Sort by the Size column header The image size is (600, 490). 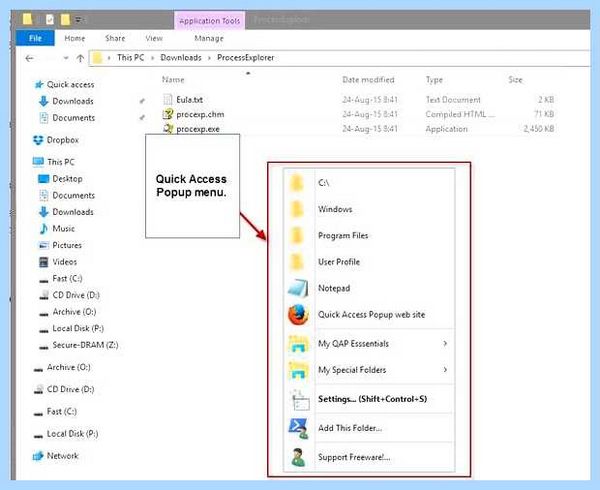click(x=515, y=80)
